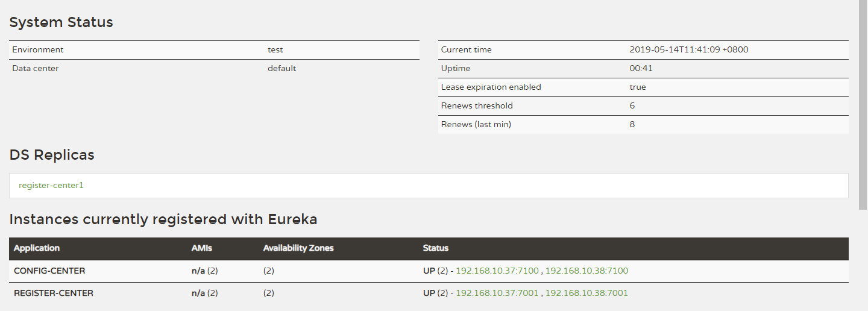Screen dimensions: 868x311
Task: Click the Uptime value 00:41
Action: click(641, 69)
